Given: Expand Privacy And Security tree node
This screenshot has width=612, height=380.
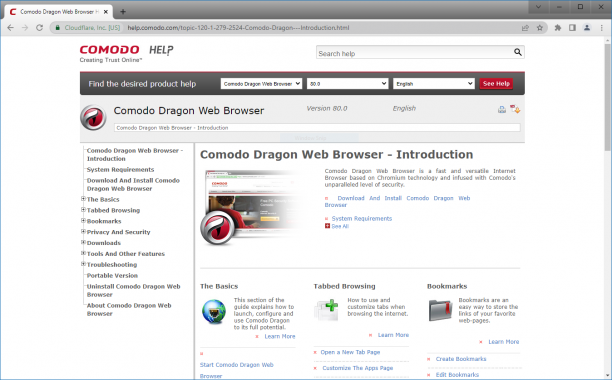Looking at the screenshot, I should 83,231.
